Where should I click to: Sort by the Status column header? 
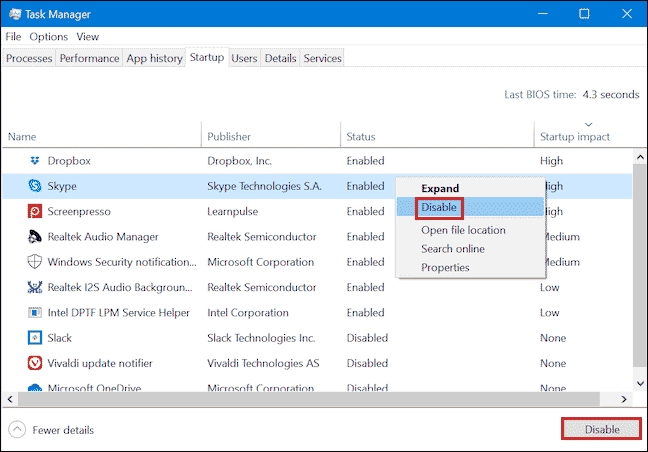pos(438,136)
